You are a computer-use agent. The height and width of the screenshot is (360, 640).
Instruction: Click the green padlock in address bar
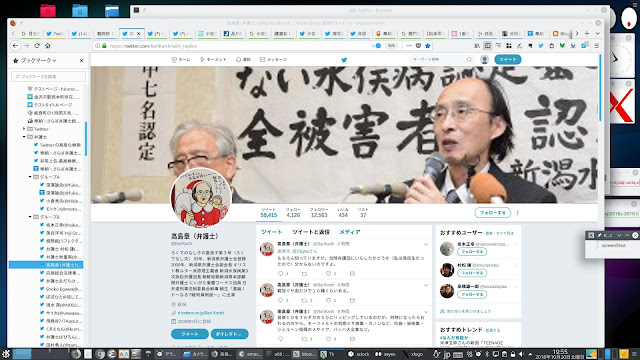(x=104, y=46)
